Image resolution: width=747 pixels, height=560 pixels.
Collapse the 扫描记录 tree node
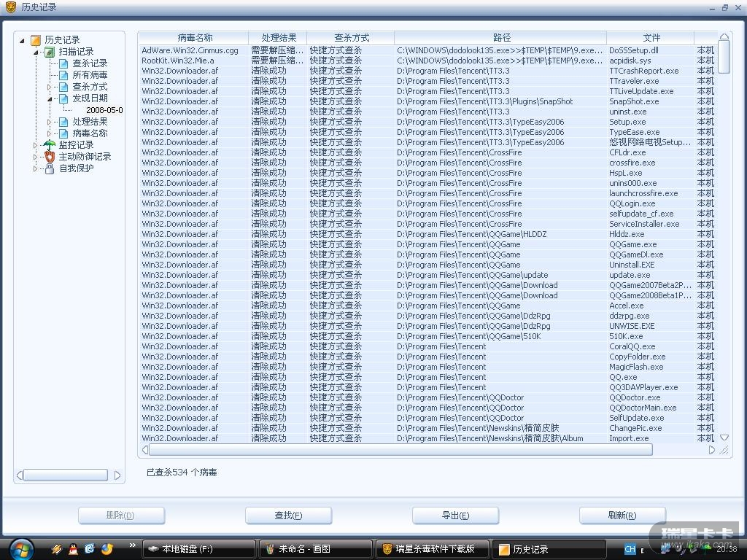pos(36,52)
